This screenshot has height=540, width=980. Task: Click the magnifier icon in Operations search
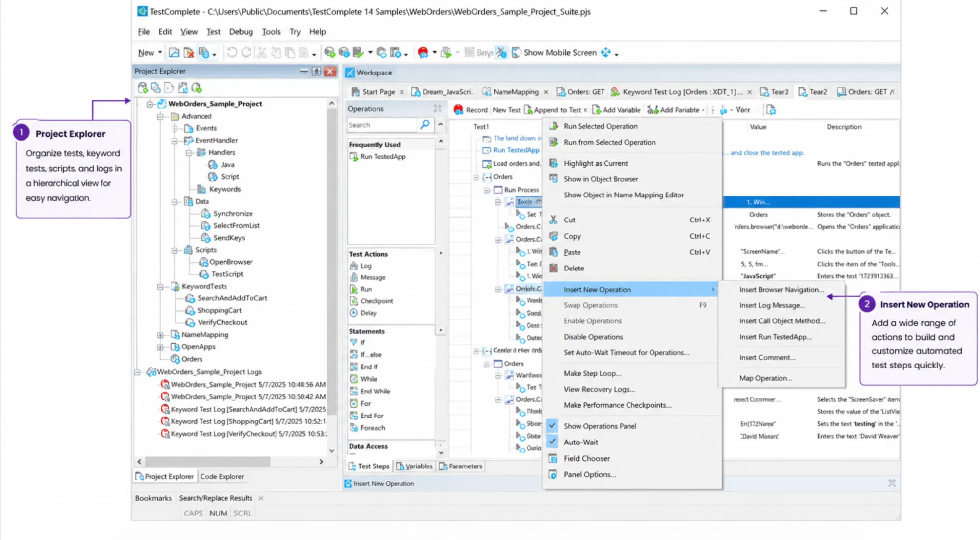pyautogui.click(x=425, y=124)
